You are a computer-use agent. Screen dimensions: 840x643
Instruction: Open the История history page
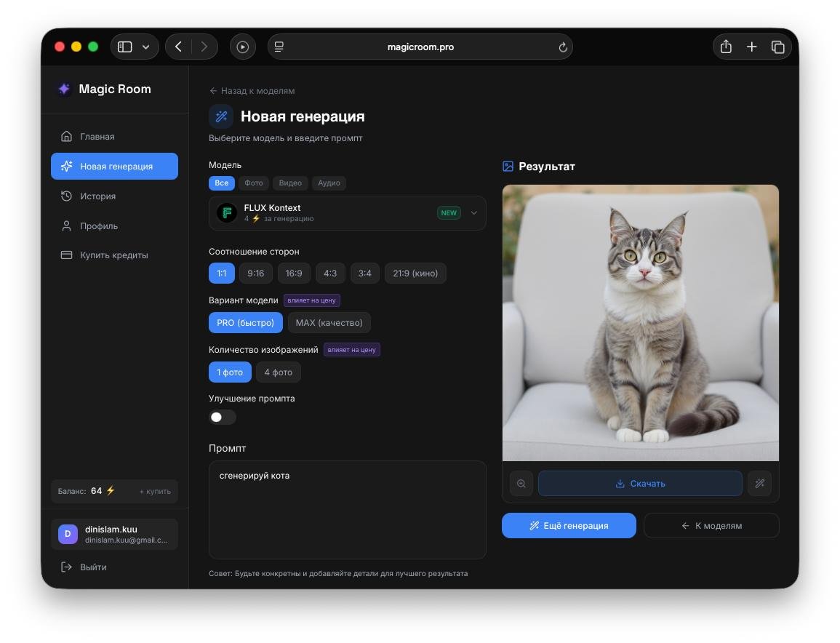(114, 196)
